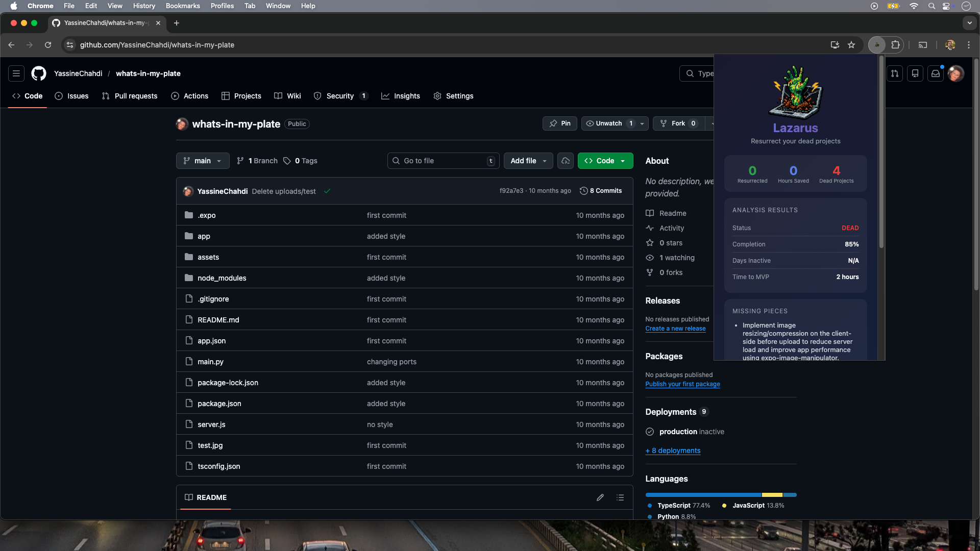Click the README edit pencil icon
980x551 pixels.
click(600, 497)
